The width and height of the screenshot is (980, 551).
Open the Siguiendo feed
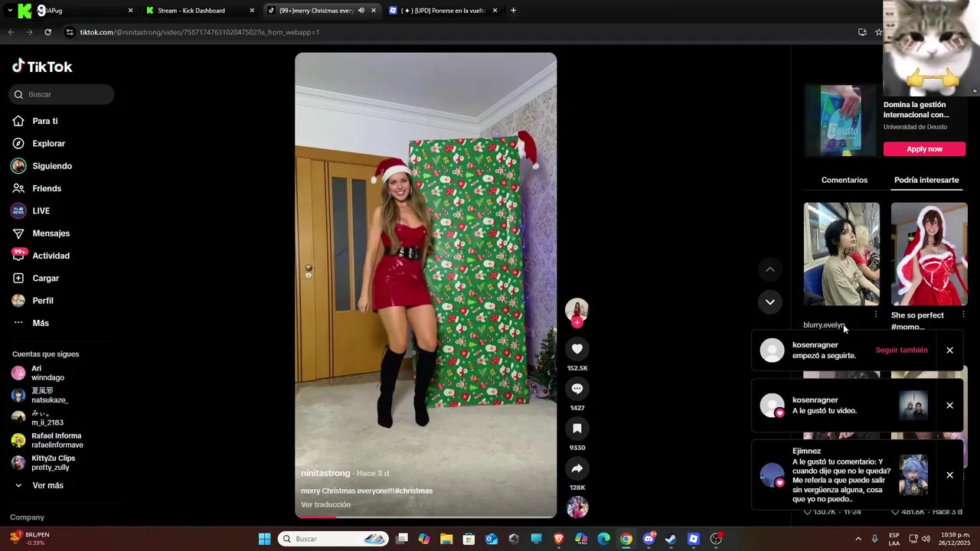[x=42, y=166]
